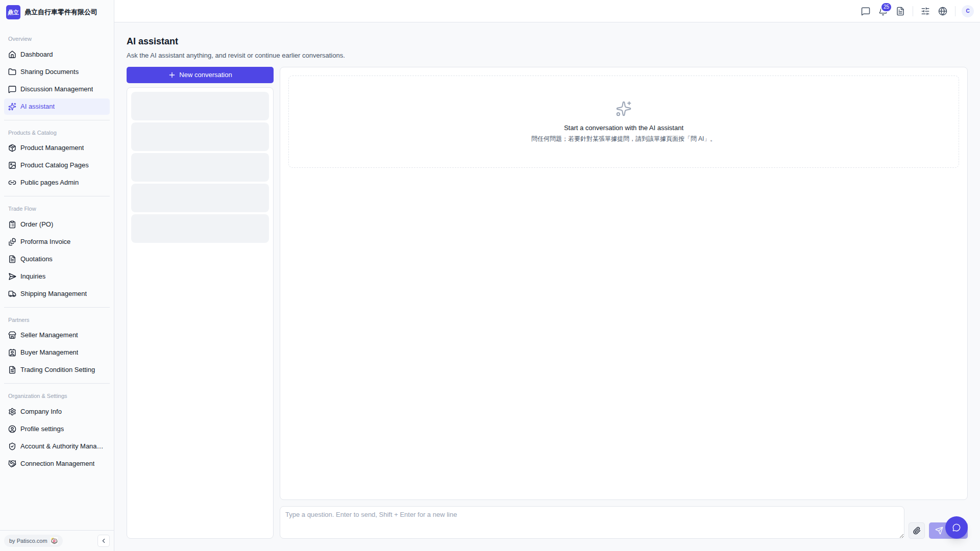Click the document icon in top bar
Image resolution: width=980 pixels, height=551 pixels.
(x=900, y=11)
